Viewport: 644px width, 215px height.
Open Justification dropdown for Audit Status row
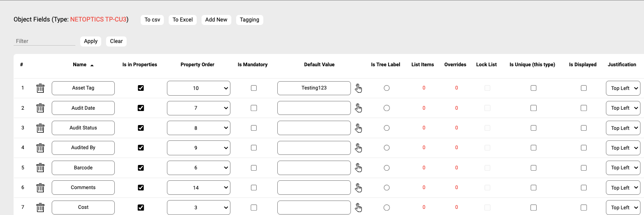pos(623,128)
